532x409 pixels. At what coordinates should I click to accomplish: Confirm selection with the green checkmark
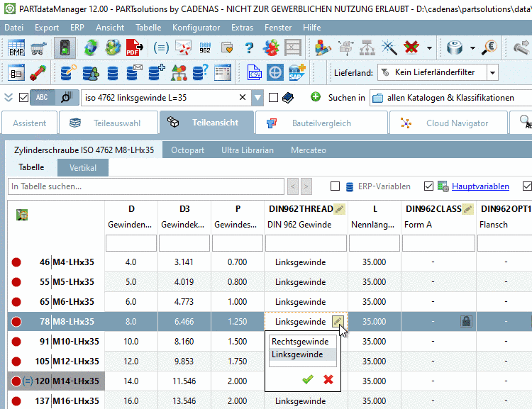[307, 379]
